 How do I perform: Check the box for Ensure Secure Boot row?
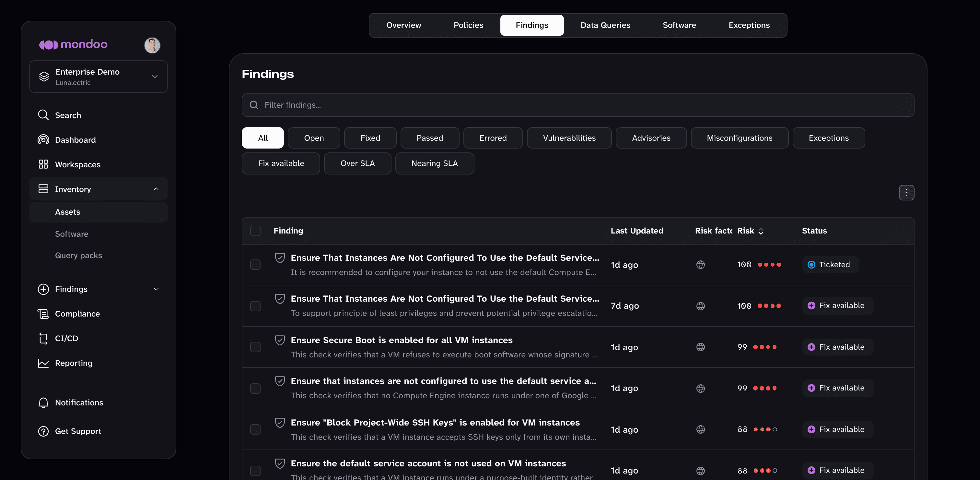point(255,347)
